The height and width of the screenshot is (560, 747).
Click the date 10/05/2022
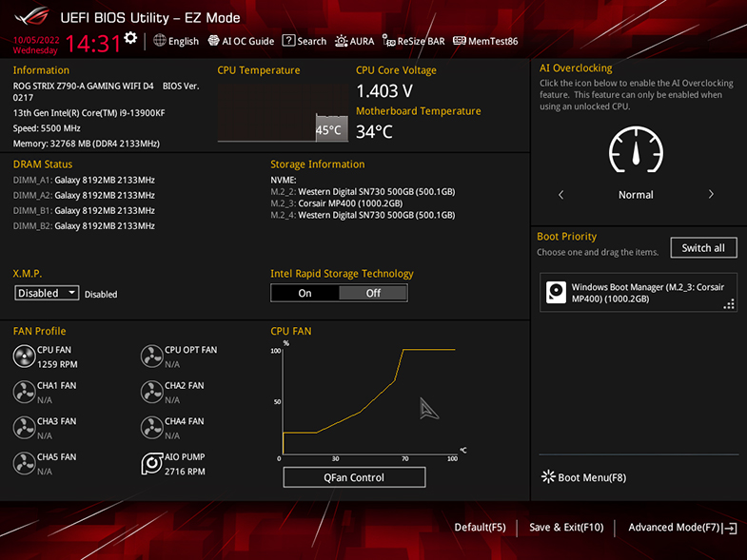(36, 40)
